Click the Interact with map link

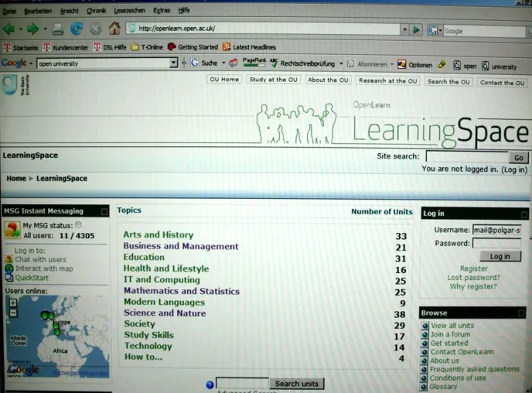[x=44, y=268]
